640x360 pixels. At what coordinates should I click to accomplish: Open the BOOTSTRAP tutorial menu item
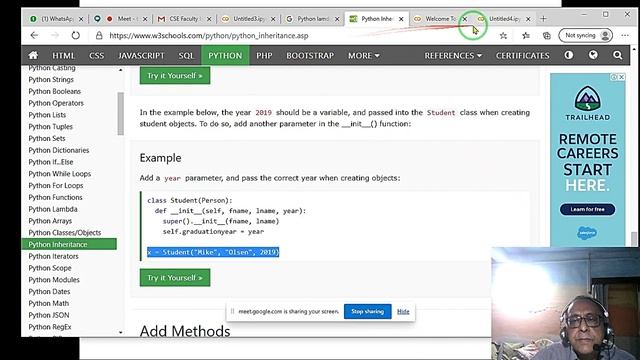pyautogui.click(x=310, y=55)
